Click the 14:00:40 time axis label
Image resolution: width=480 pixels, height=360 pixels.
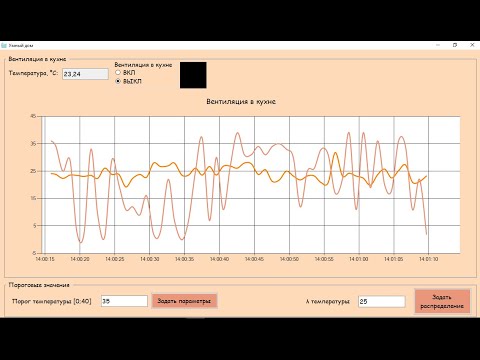tap(219, 259)
